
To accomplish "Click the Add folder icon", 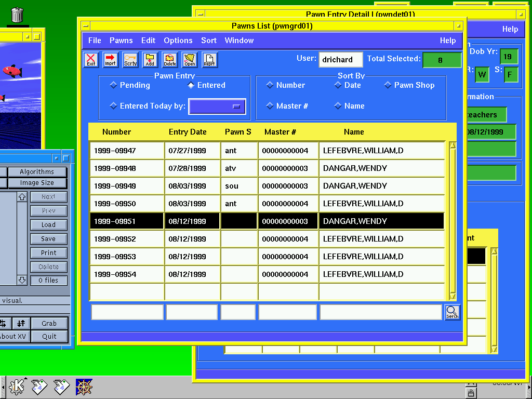I will 150,60.
